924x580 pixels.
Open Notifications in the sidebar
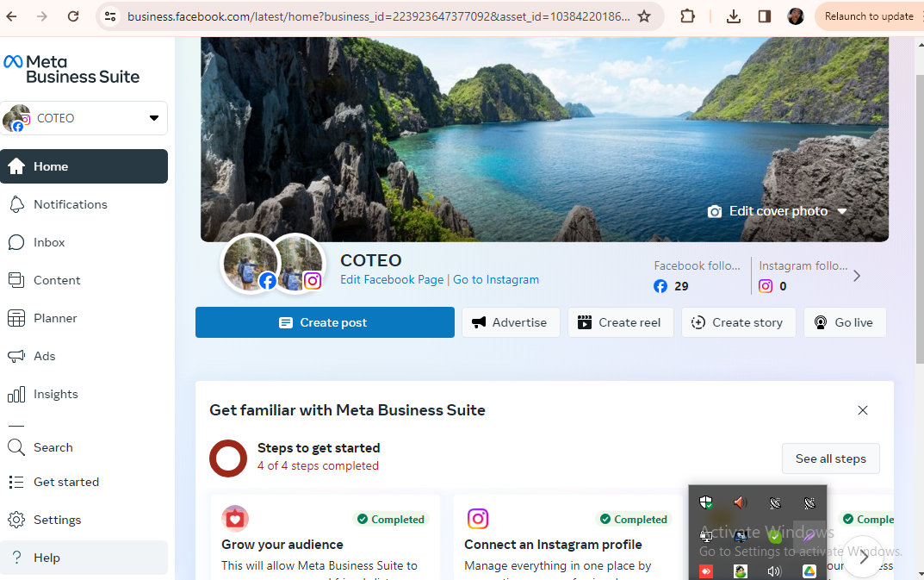(x=84, y=204)
